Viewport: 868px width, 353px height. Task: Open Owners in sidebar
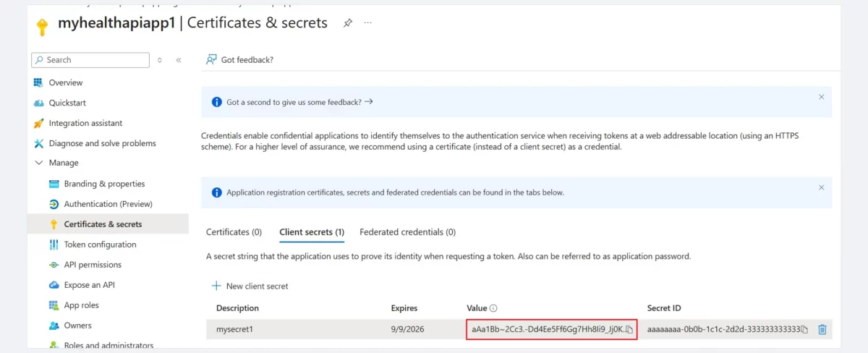click(78, 326)
